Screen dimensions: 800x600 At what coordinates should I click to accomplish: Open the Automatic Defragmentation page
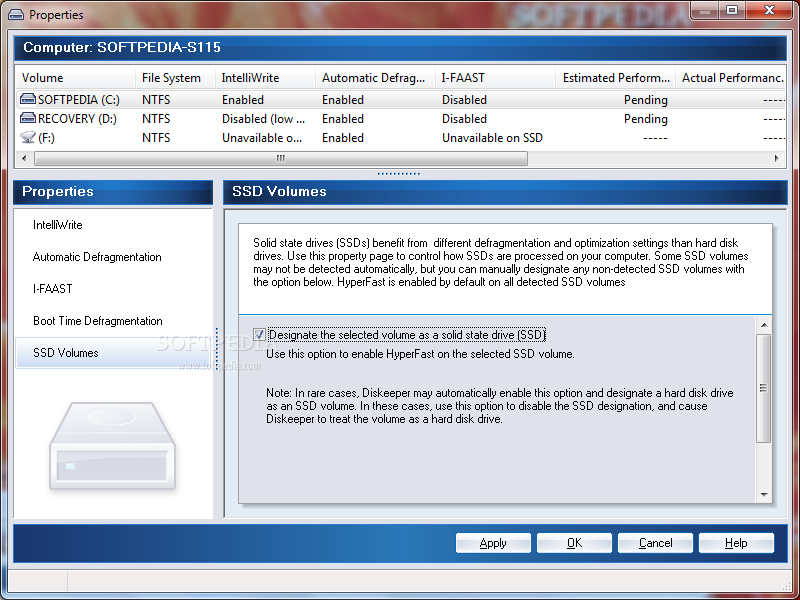[97, 257]
